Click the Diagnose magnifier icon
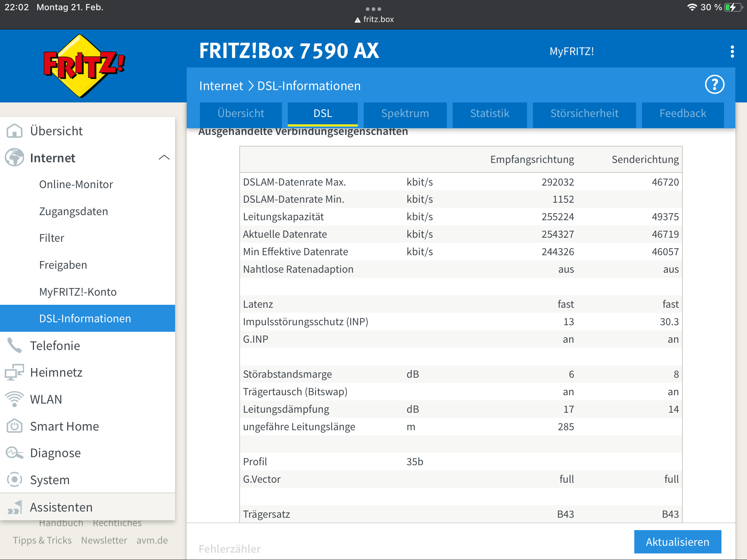The image size is (747, 560). [15, 453]
